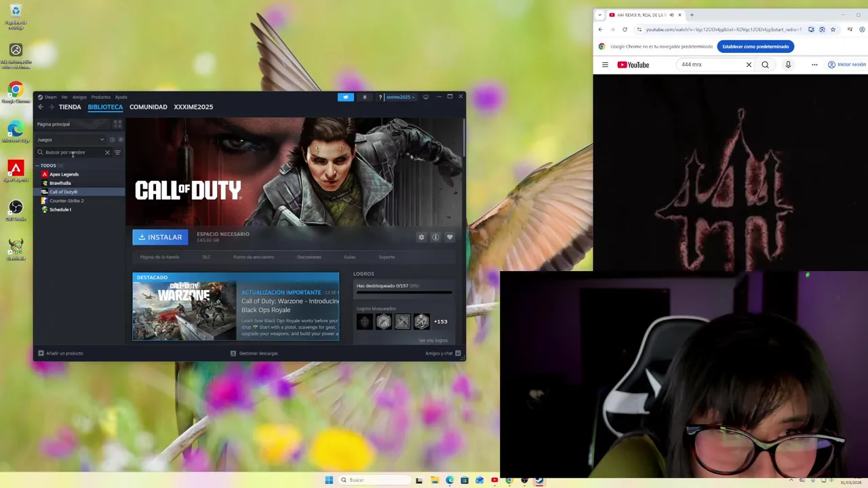
Task: Select Apex Legends in library list
Action: pos(64,174)
